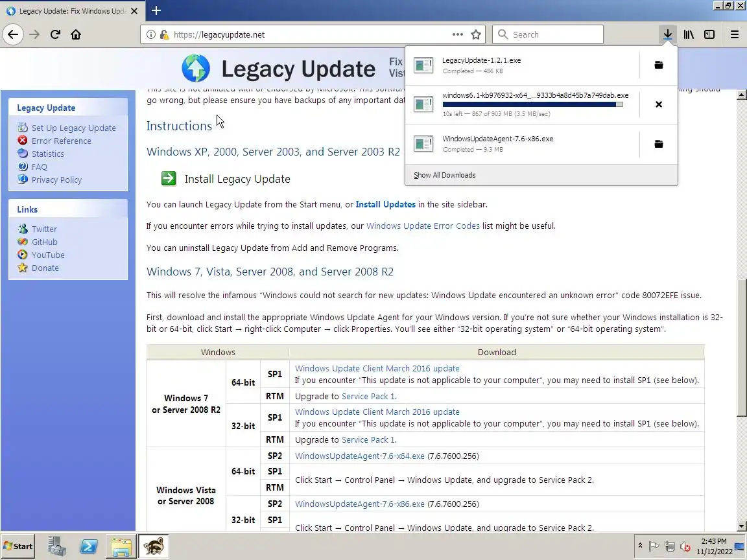Visit the YouTube link

point(48,255)
